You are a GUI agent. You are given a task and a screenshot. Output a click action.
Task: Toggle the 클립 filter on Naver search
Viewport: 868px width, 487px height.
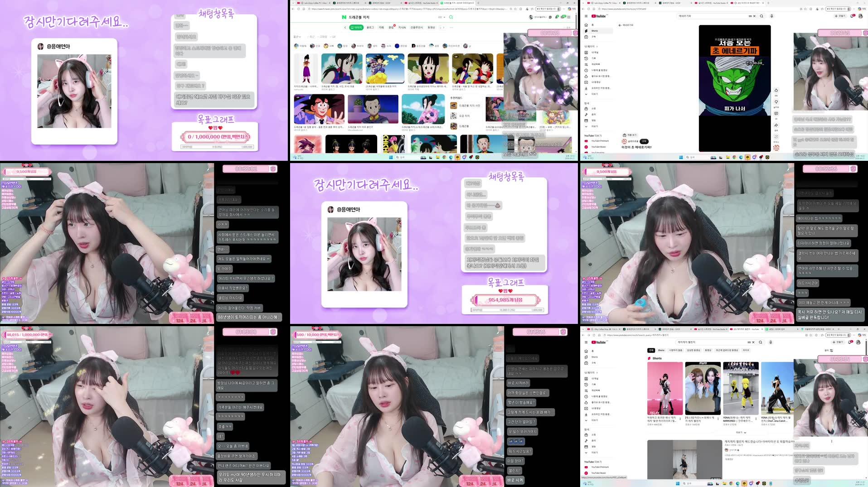392,28
